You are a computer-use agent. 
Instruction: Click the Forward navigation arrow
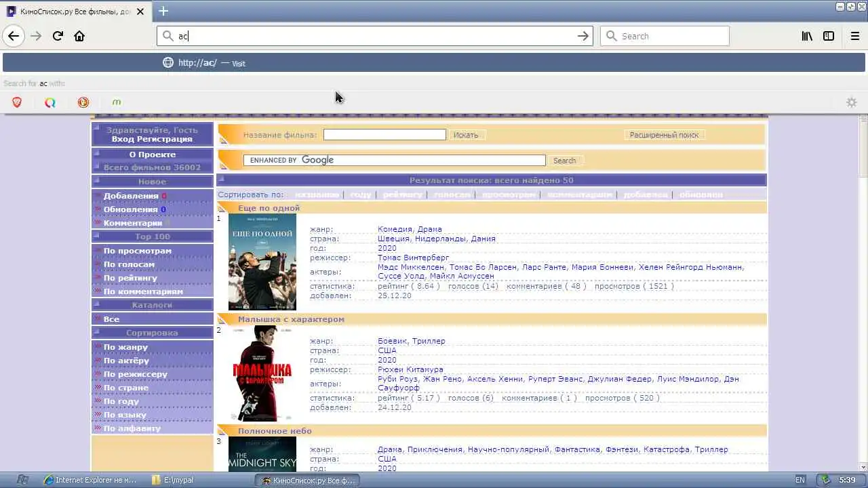click(36, 36)
